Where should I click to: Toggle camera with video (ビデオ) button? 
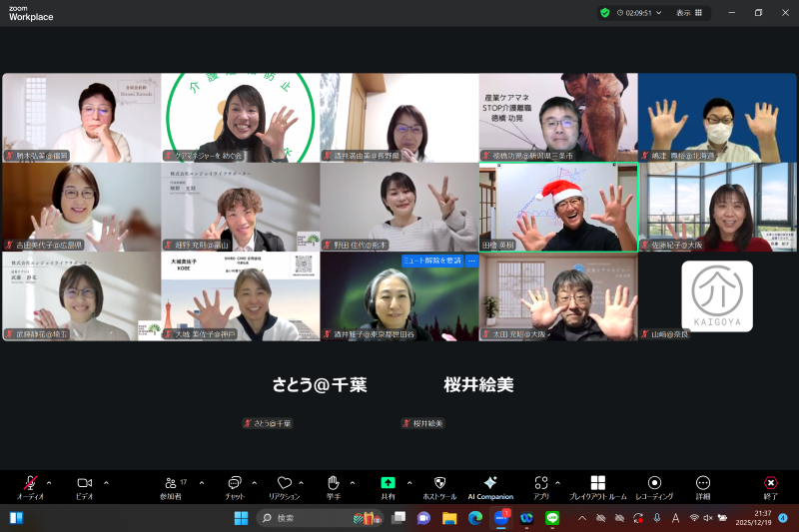point(85,485)
